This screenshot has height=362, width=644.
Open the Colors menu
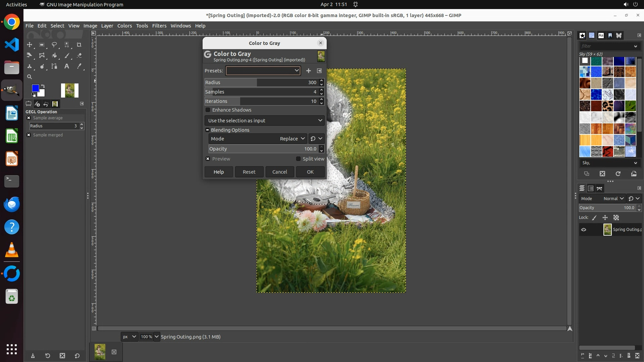coord(124,26)
